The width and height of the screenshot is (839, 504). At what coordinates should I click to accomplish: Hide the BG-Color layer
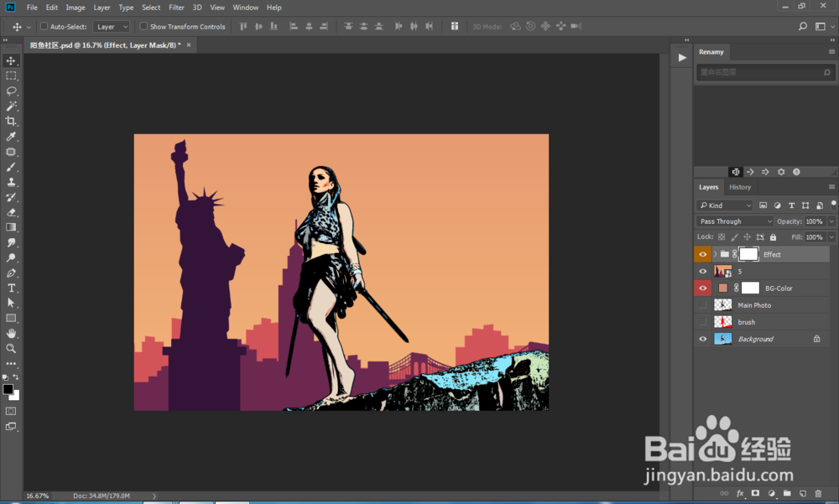[x=702, y=288]
